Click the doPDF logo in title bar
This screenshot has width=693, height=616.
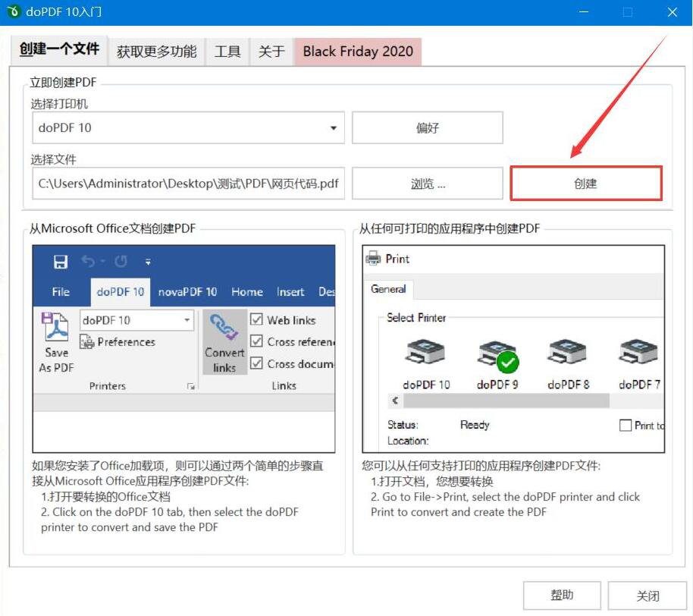click(x=14, y=11)
